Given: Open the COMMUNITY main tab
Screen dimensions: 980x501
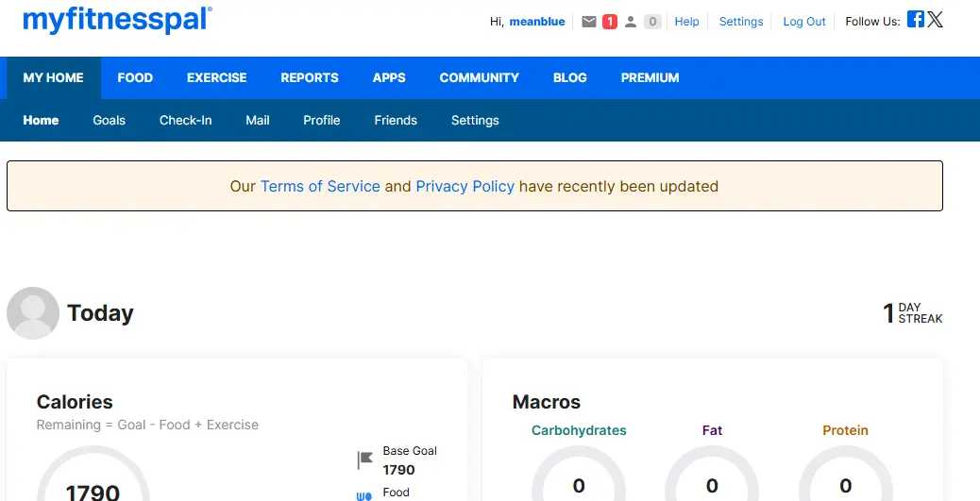Looking at the screenshot, I should (x=480, y=78).
